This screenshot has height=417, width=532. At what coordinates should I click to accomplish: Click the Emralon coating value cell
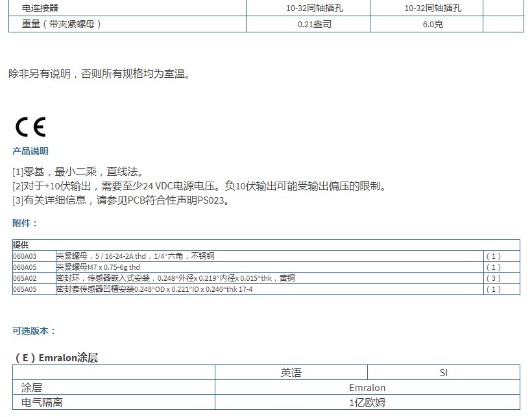click(x=368, y=387)
